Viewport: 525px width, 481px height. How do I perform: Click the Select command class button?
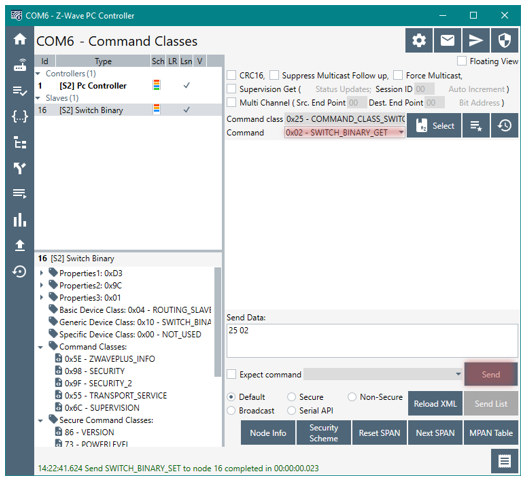[434, 126]
